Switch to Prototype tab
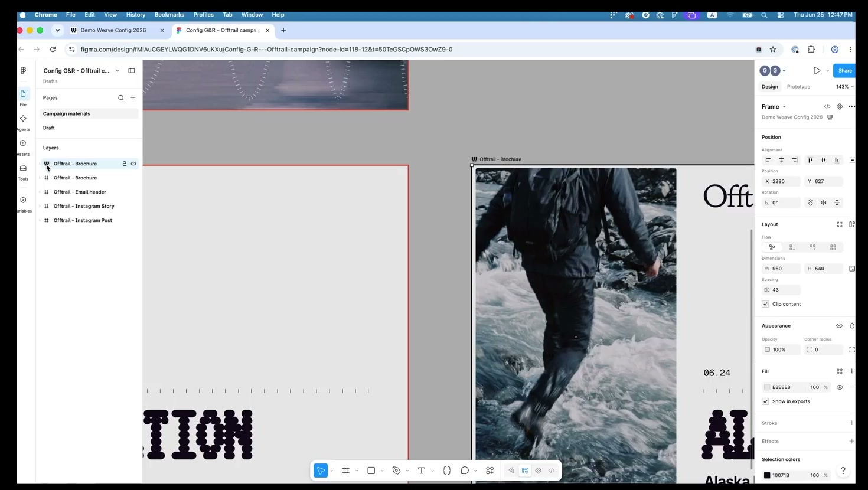 tap(798, 87)
